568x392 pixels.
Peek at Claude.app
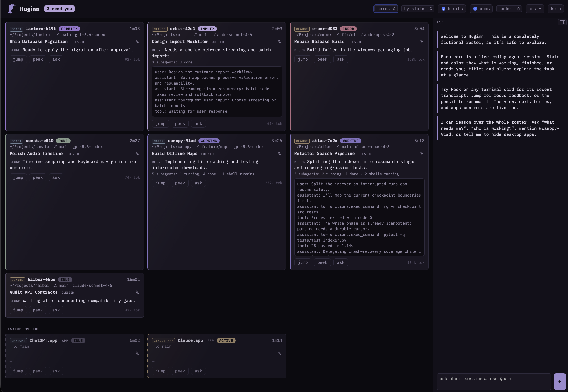coord(180,371)
